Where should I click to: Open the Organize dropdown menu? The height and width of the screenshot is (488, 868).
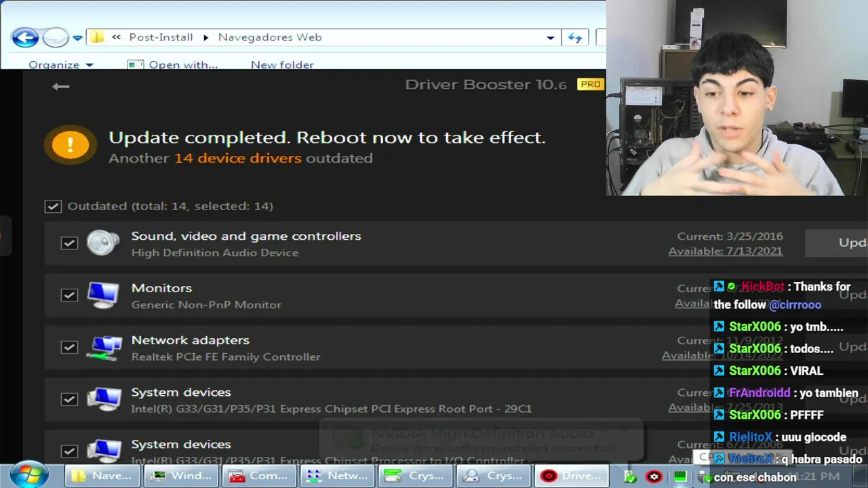pyautogui.click(x=60, y=64)
